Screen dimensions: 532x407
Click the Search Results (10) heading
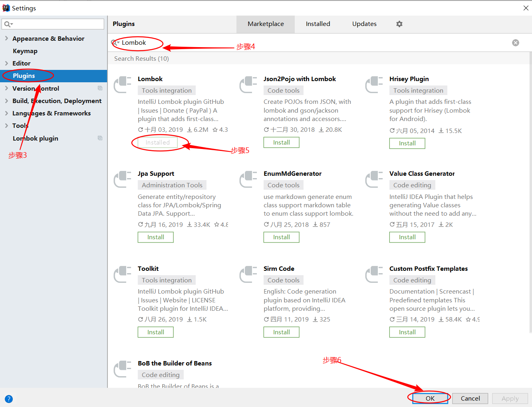coord(141,59)
